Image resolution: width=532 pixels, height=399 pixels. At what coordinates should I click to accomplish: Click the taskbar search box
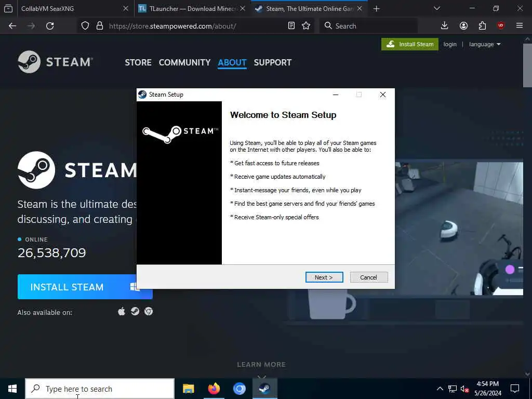tap(100, 389)
